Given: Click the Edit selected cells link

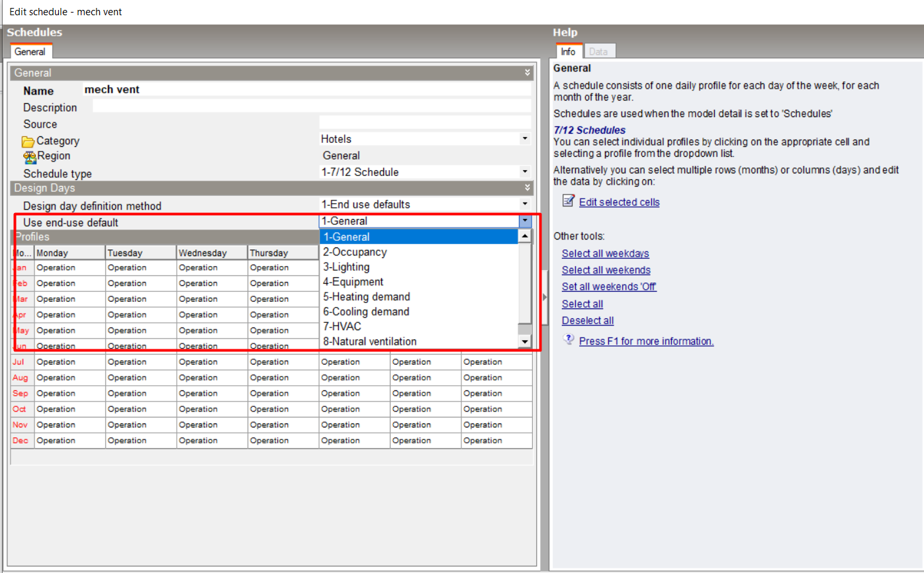Looking at the screenshot, I should 619,202.
